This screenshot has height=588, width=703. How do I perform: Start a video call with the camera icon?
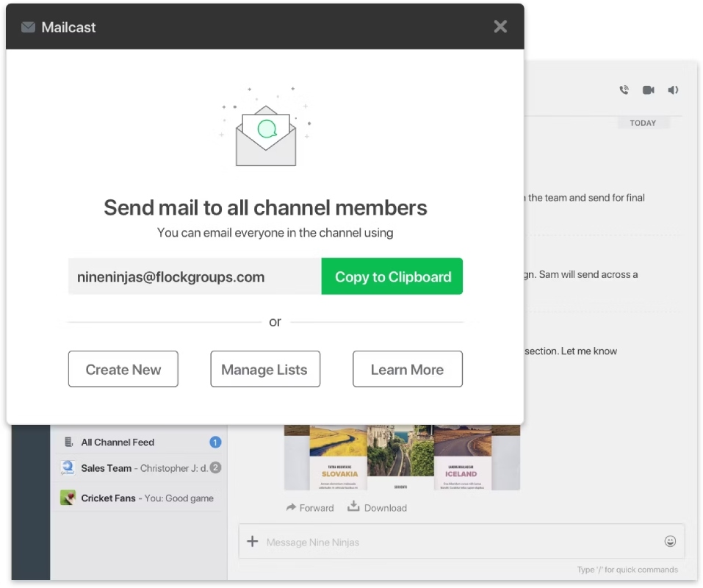tap(649, 90)
